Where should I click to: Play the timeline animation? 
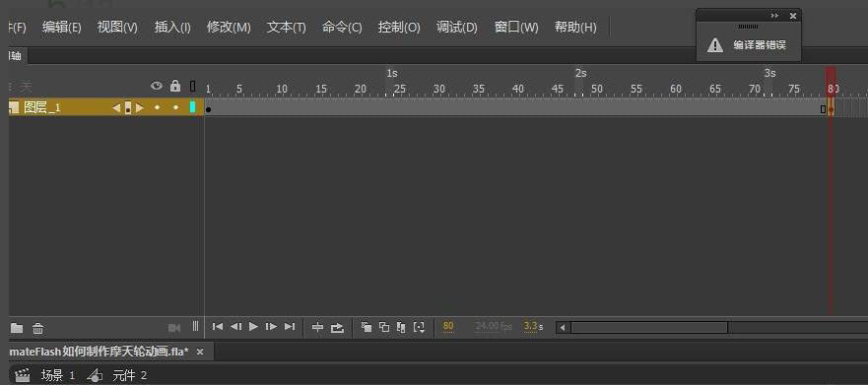pos(253,326)
